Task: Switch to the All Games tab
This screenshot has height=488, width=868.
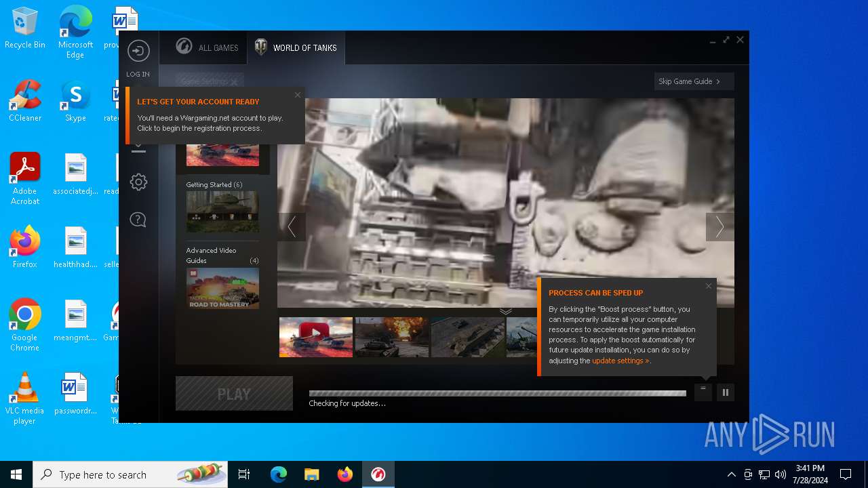Action: pos(207,48)
